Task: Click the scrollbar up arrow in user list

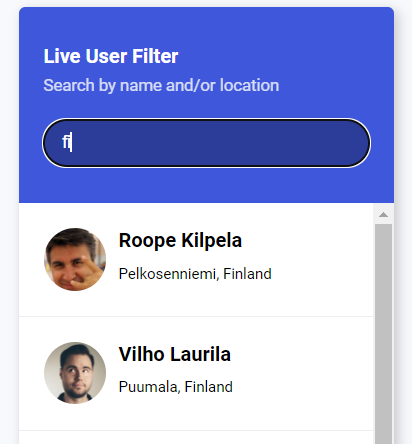Action: [x=383, y=215]
